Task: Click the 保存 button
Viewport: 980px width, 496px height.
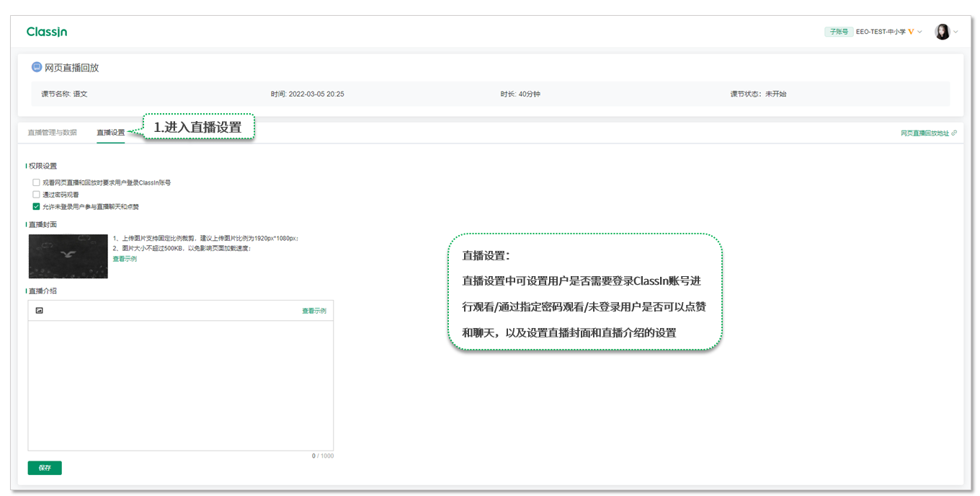Action: tap(45, 468)
